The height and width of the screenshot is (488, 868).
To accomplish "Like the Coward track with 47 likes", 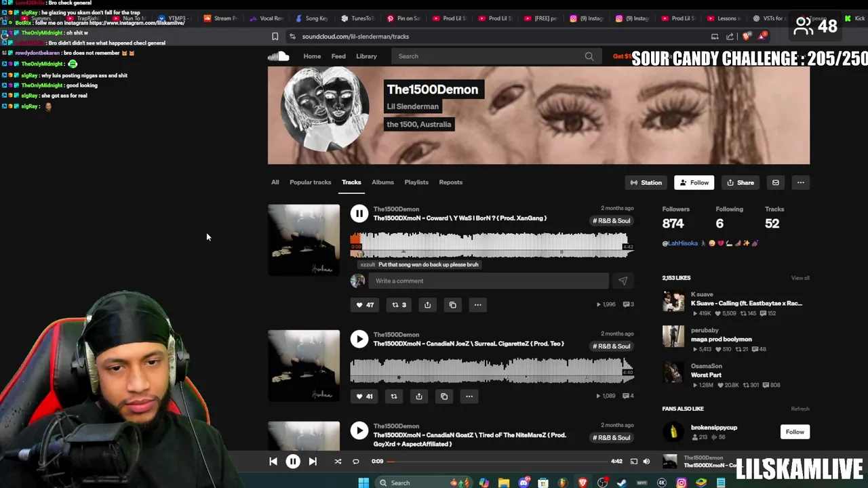I will [365, 305].
